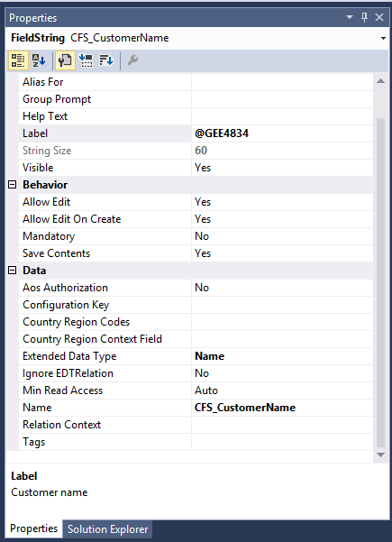Image resolution: width=392 pixels, height=542 pixels.
Task: Click the Mandatory value field showing No
Action: [x=282, y=236]
